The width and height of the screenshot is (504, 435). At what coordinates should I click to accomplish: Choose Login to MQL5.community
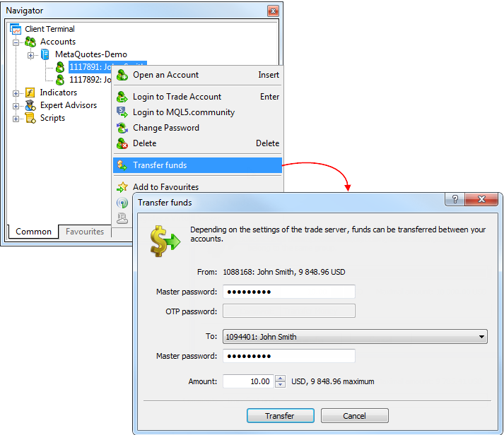pyautogui.click(x=197, y=112)
